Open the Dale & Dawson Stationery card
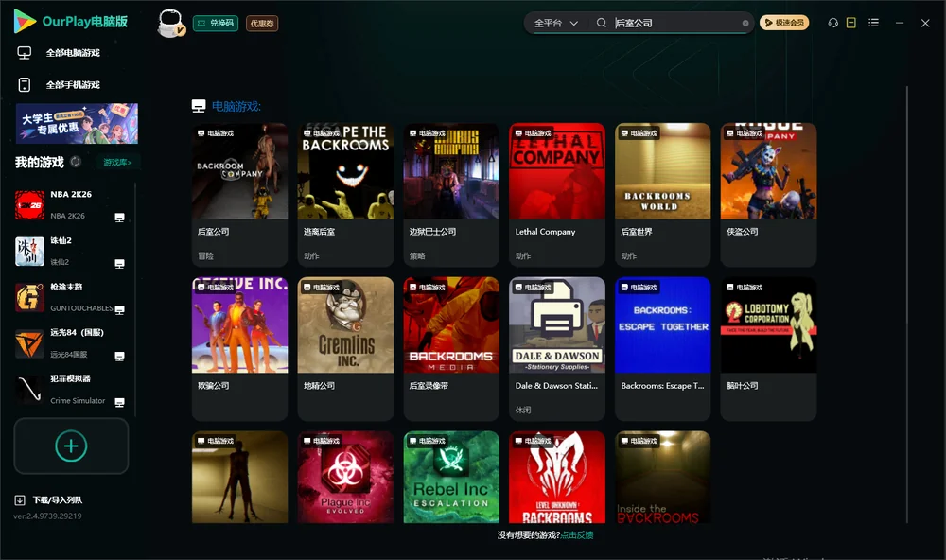 pos(557,348)
